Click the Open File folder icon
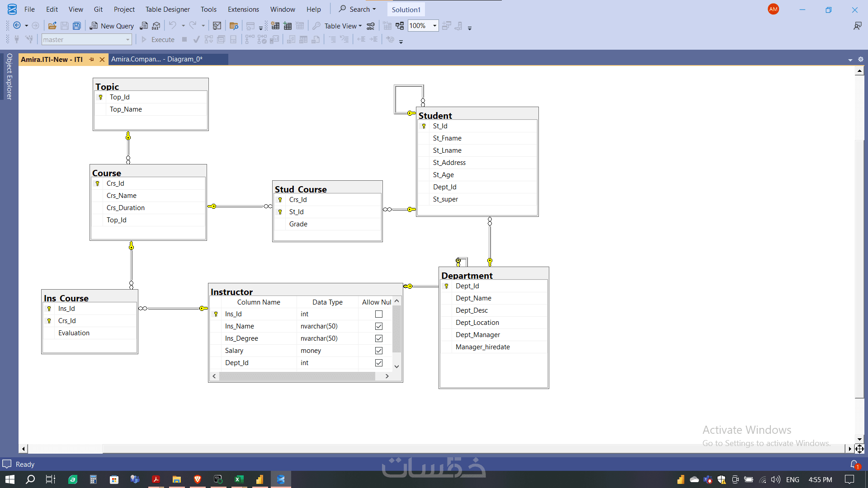The width and height of the screenshot is (868, 488). coord(52,26)
